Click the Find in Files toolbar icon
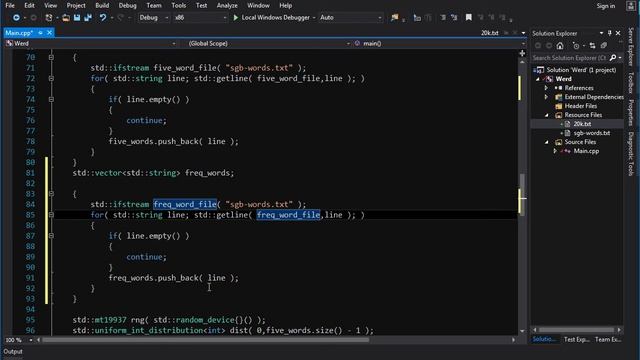640x360 pixels. click(x=394, y=18)
